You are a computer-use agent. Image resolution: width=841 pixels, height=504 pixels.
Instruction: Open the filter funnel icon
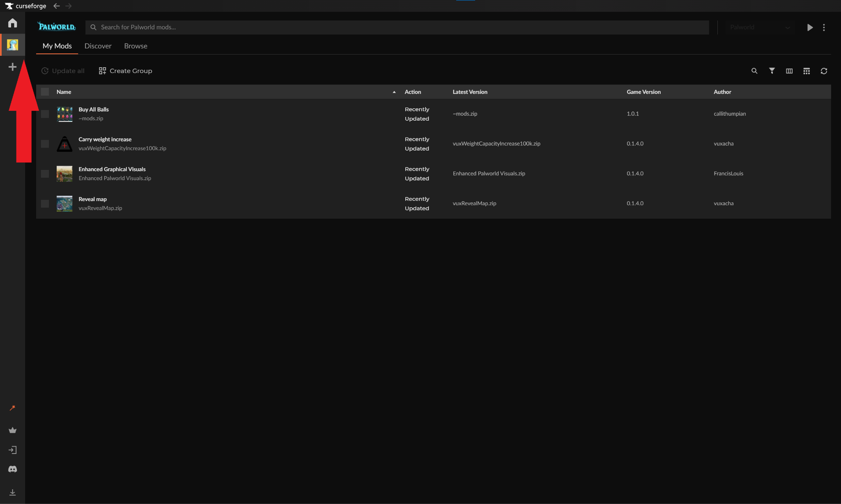pos(772,71)
